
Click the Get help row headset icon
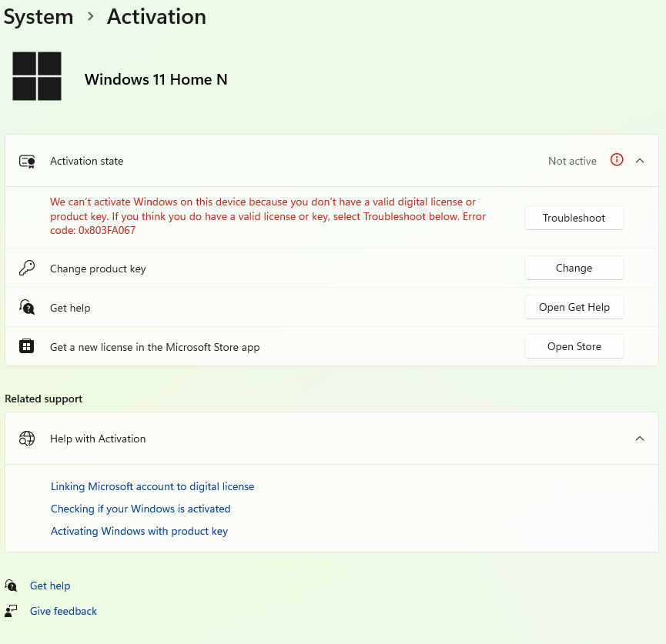[x=27, y=307]
